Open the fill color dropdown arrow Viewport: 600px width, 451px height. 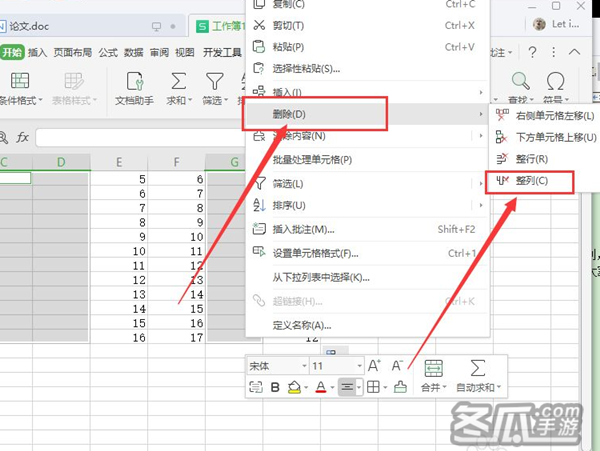[307, 388]
